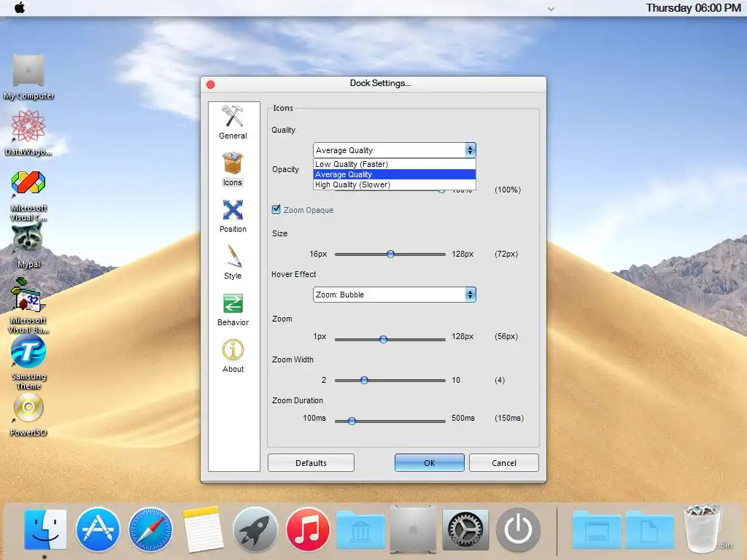The height and width of the screenshot is (560, 747).
Task: Click the Defaults button
Action: point(311,463)
